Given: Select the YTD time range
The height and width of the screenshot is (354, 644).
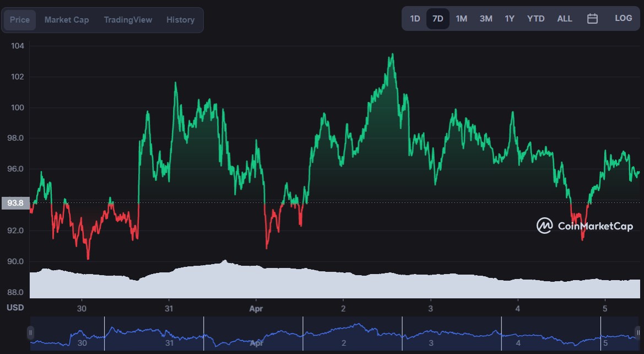Looking at the screenshot, I should [535, 19].
